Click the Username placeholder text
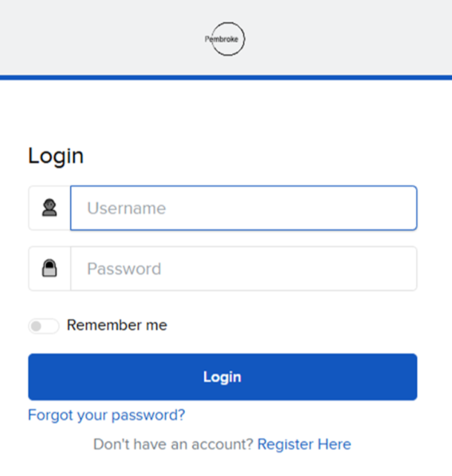Viewport: 452px width, 476px height. click(x=126, y=208)
